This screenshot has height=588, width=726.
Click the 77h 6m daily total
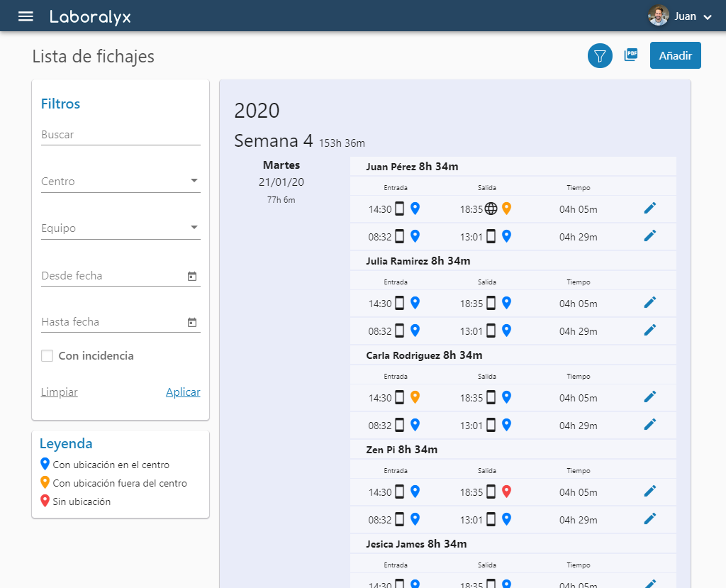(x=281, y=200)
